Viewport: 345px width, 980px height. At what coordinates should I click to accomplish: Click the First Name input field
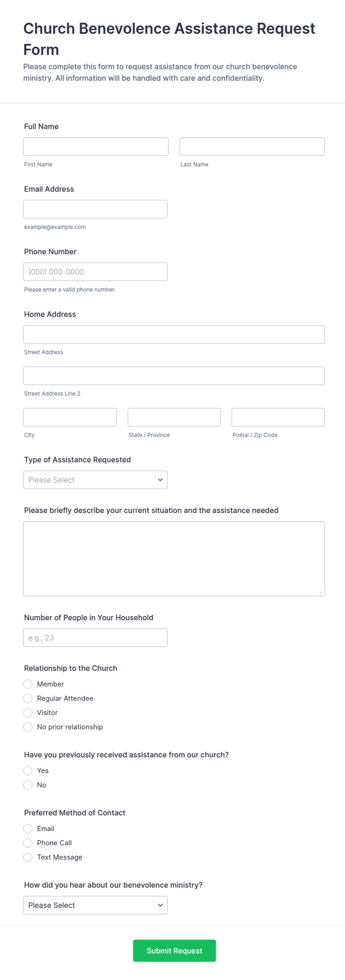click(95, 147)
